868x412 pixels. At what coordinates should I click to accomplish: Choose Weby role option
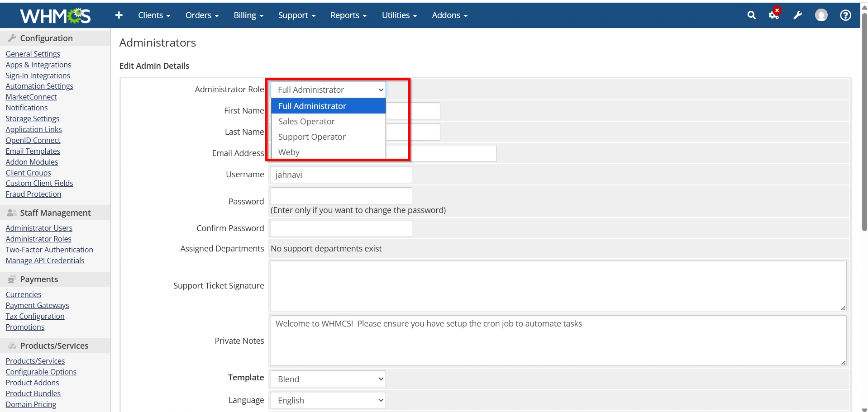tap(328, 152)
